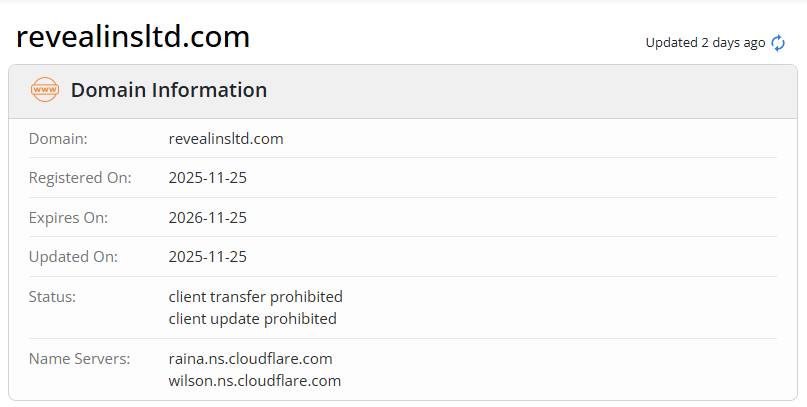Click name server wilson.ns.cloudflare.com
This screenshot has height=407, width=807.
tap(255, 381)
